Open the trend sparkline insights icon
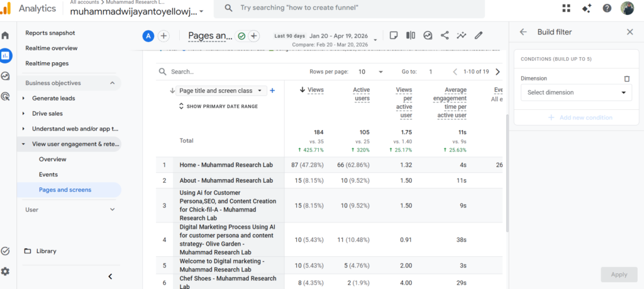 tap(461, 35)
